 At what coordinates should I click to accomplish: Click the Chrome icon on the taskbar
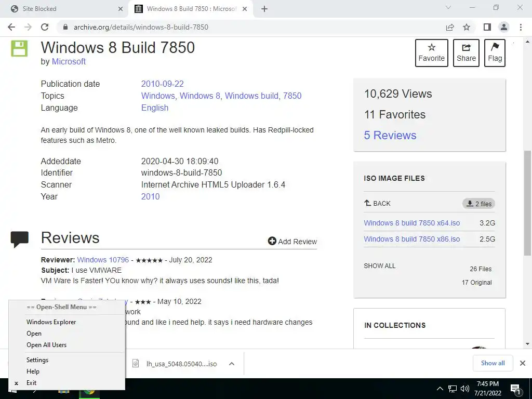(89, 394)
